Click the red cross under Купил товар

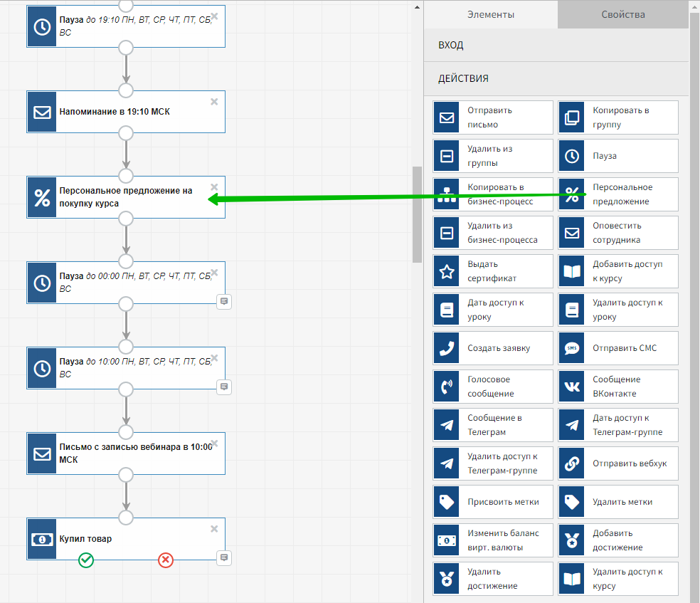(x=166, y=560)
